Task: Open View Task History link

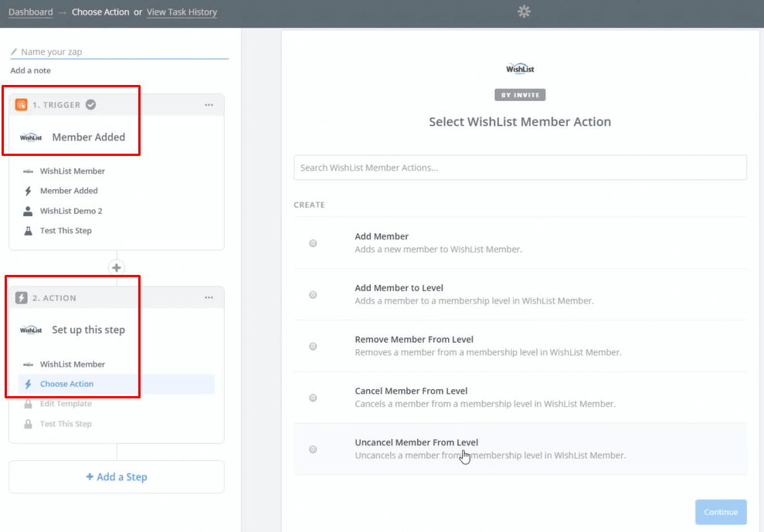Action: point(182,12)
